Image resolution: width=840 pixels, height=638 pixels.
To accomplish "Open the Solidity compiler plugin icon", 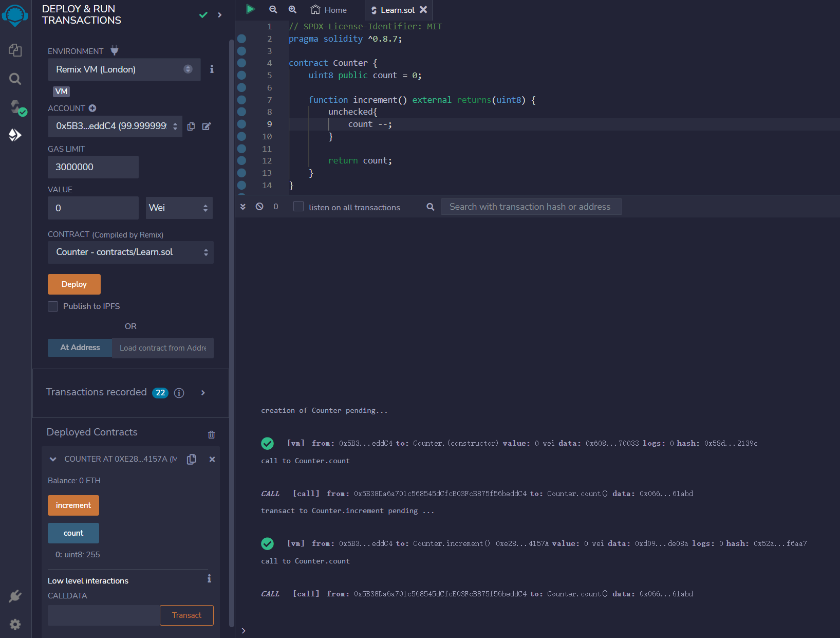I will 16,107.
